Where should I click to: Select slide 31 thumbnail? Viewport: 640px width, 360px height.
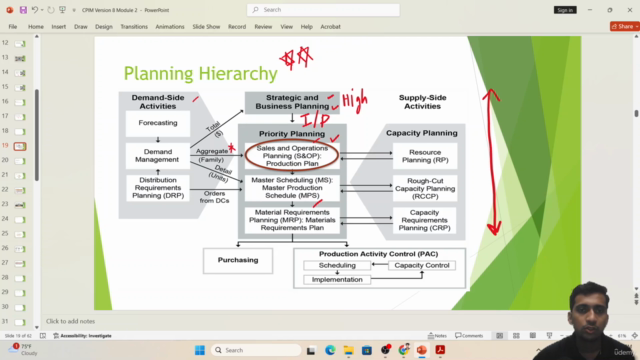point(20,322)
